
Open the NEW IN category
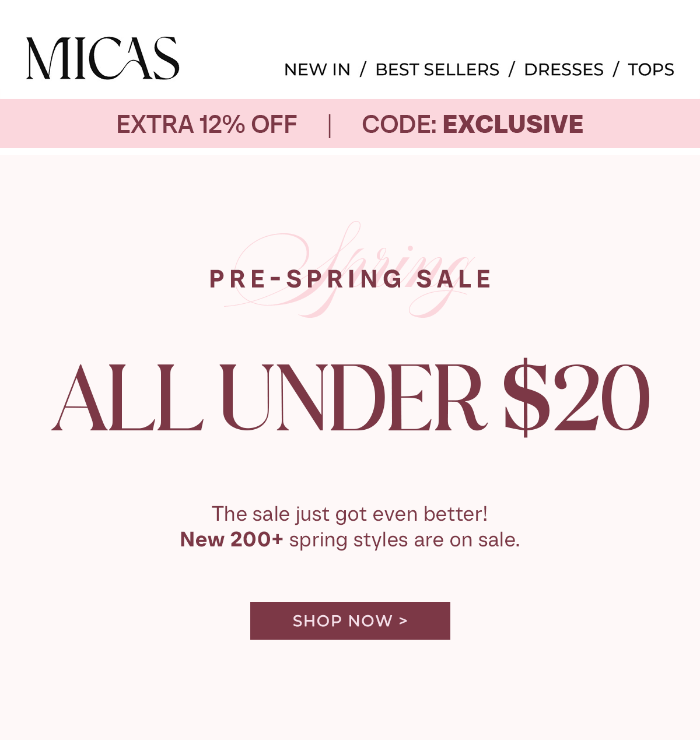(317, 69)
